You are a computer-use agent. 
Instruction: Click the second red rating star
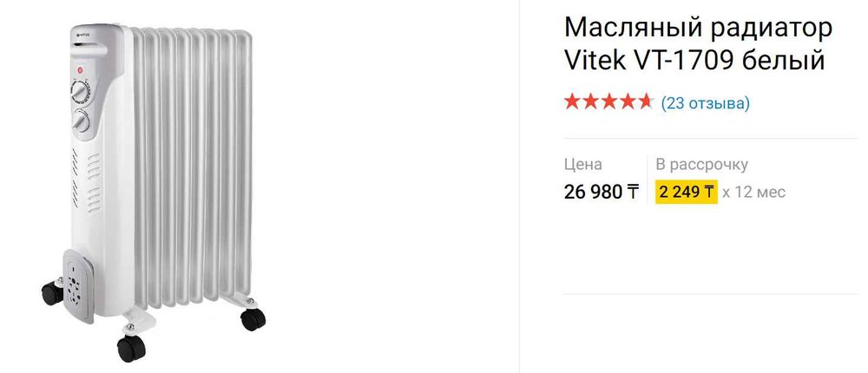[x=590, y=101]
